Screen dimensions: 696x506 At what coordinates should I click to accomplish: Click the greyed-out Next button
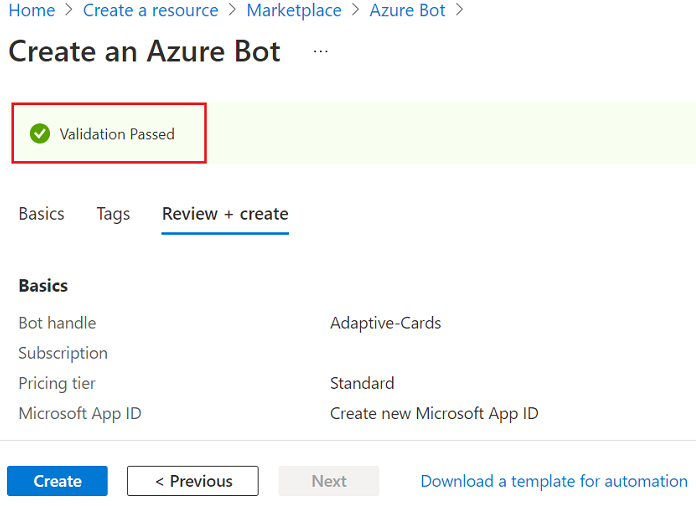tap(329, 481)
